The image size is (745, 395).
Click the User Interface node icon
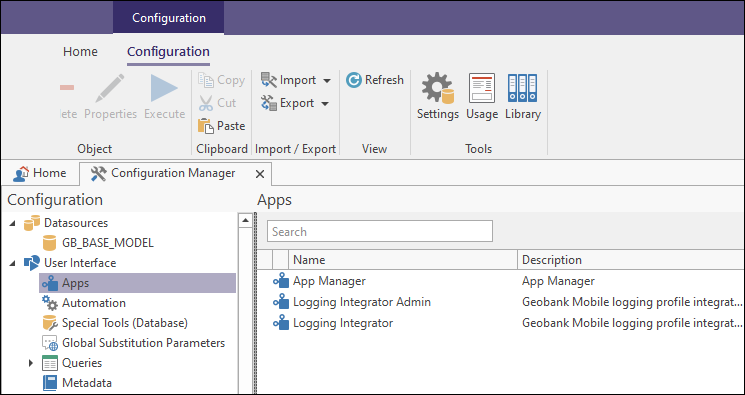32,263
